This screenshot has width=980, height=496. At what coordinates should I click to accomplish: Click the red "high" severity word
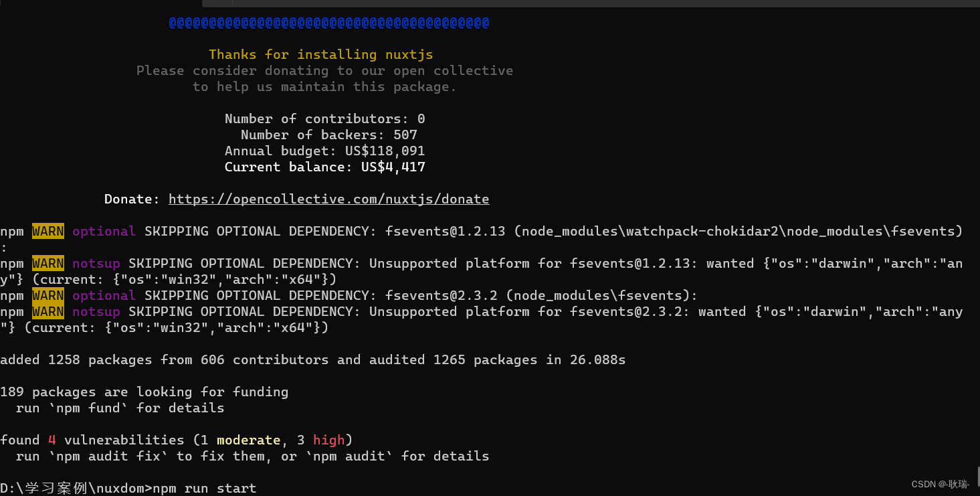[x=329, y=440]
